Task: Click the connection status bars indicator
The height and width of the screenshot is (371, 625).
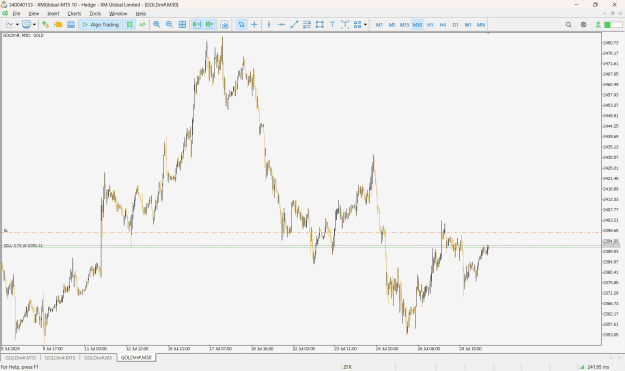Action: (x=613, y=25)
